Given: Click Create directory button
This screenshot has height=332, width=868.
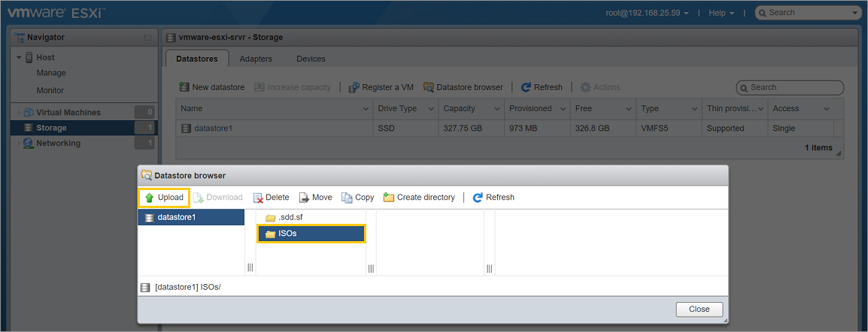Looking at the screenshot, I should (419, 198).
